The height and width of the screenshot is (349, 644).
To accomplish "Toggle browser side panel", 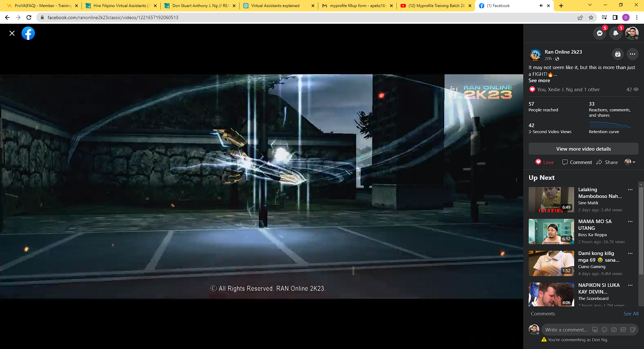I will pyautogui.click(x=615, y=17).
